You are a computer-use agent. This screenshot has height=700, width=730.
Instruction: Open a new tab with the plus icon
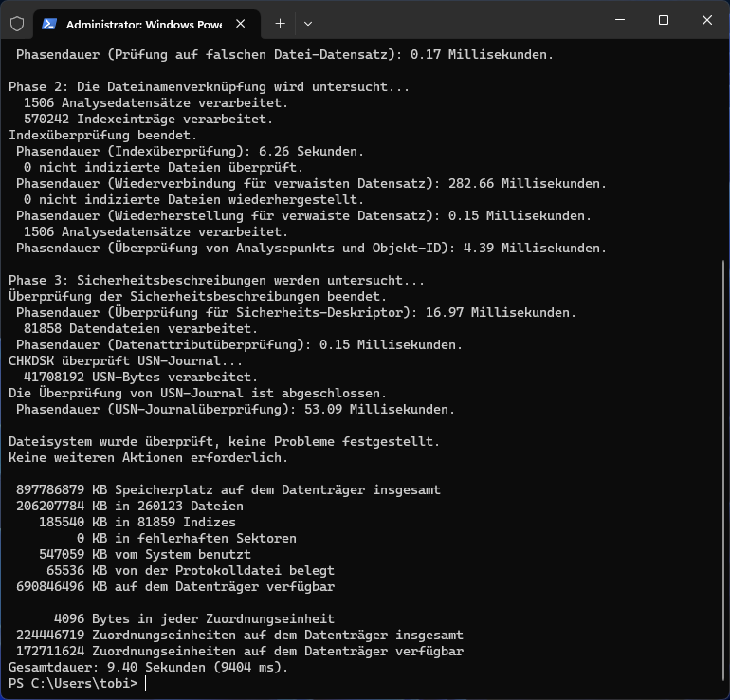(280, 24)
